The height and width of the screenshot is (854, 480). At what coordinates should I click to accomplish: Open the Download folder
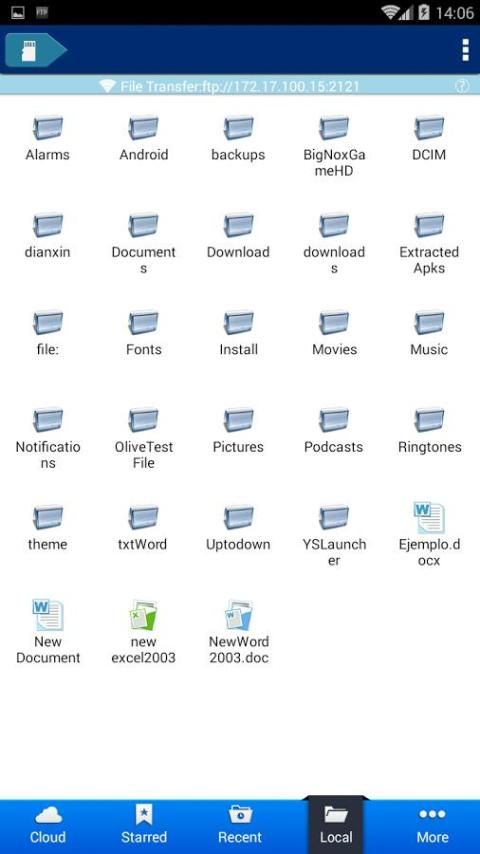tap(238, 235)
